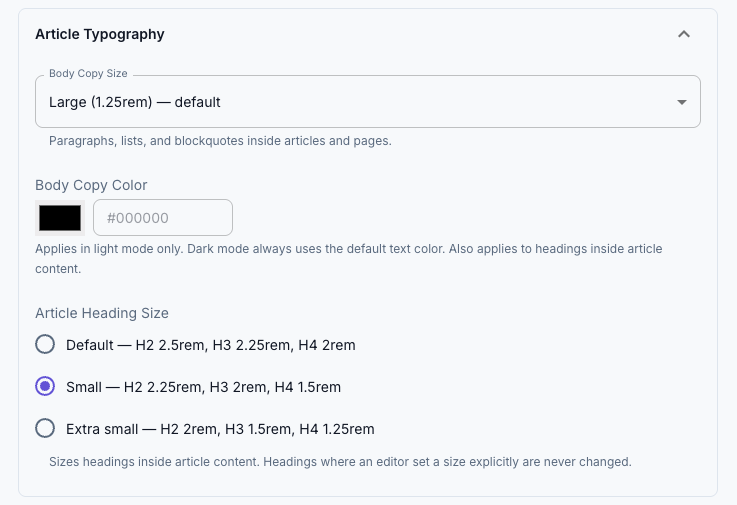Open the black Body Copy Color swatch
Image resolution: width=737 pixels, height=505 pixels.
click(x=60, y=218)
